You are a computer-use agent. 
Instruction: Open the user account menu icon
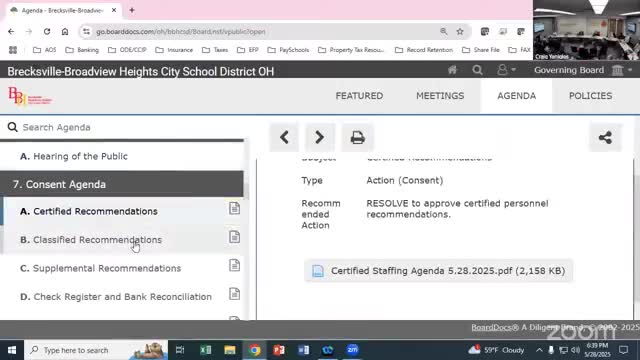tap(506, 70)
